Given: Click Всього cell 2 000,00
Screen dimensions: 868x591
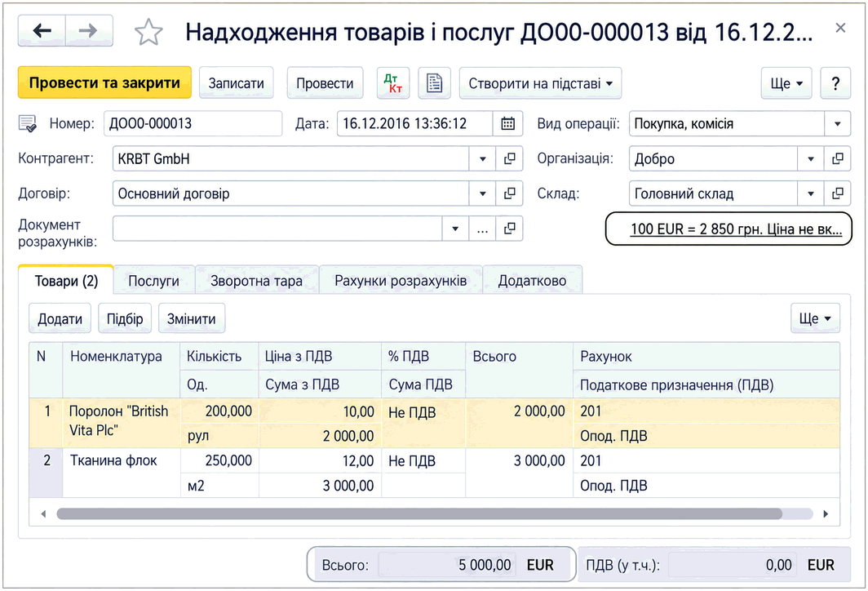Looking at the screenshot, I should (519, 423).
